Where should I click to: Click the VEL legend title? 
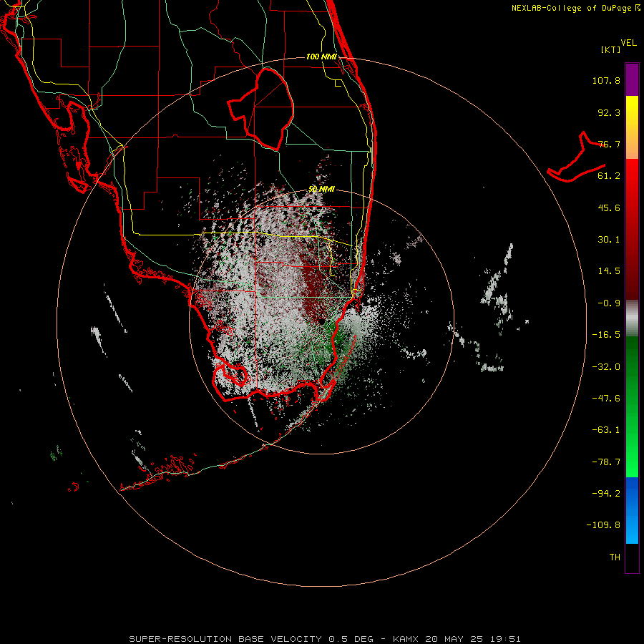(628, 43)
